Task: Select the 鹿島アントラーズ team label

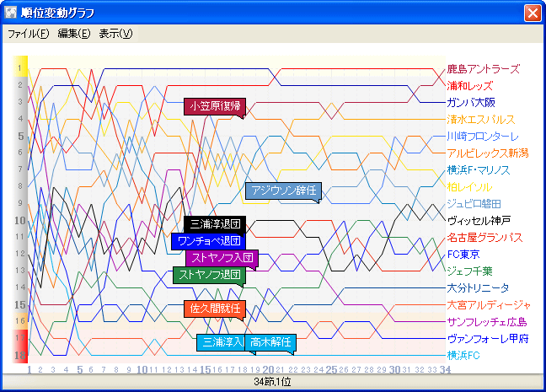Action: point(484,68)
